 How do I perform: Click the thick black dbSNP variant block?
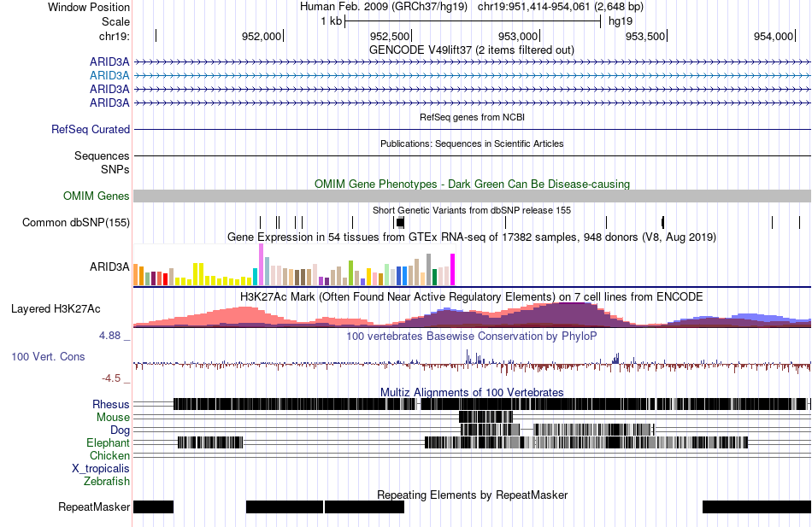pos(400,223)
